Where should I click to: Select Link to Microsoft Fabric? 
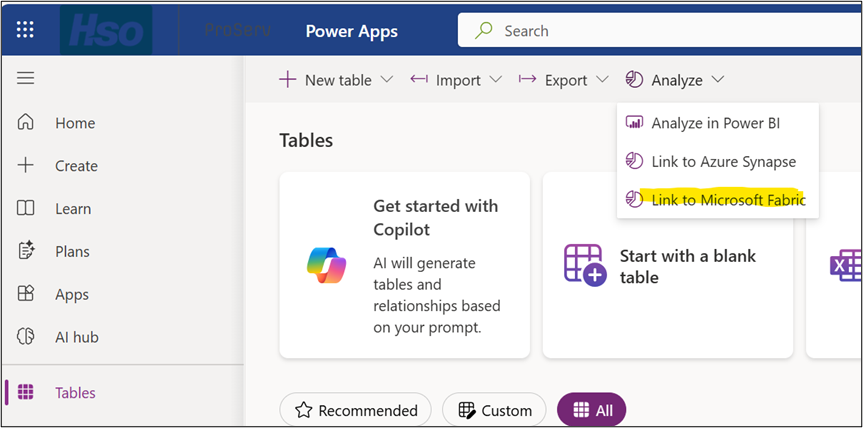coord(727,200)
